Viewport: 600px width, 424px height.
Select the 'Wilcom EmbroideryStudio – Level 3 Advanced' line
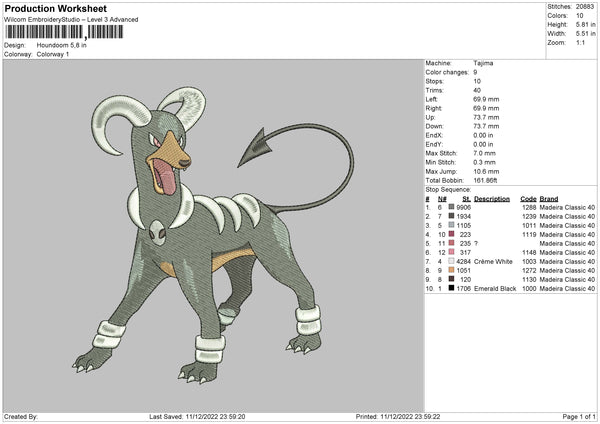tap(71, 20)
